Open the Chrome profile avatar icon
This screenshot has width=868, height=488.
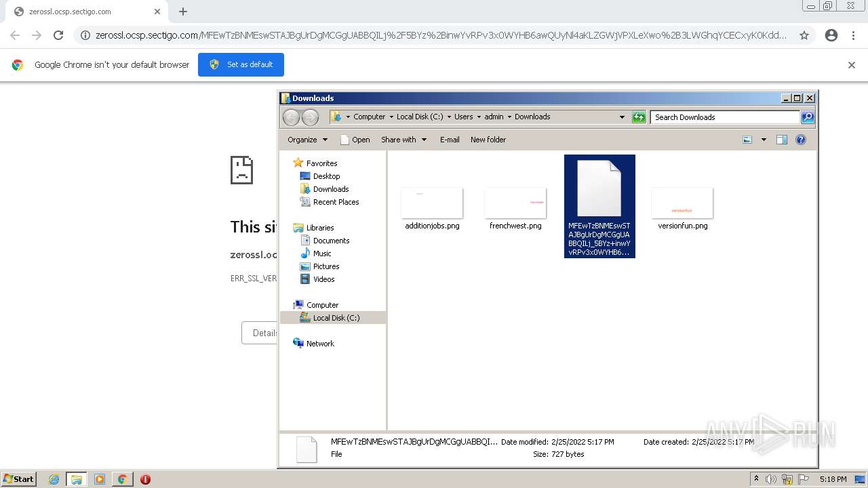[831, 35]
